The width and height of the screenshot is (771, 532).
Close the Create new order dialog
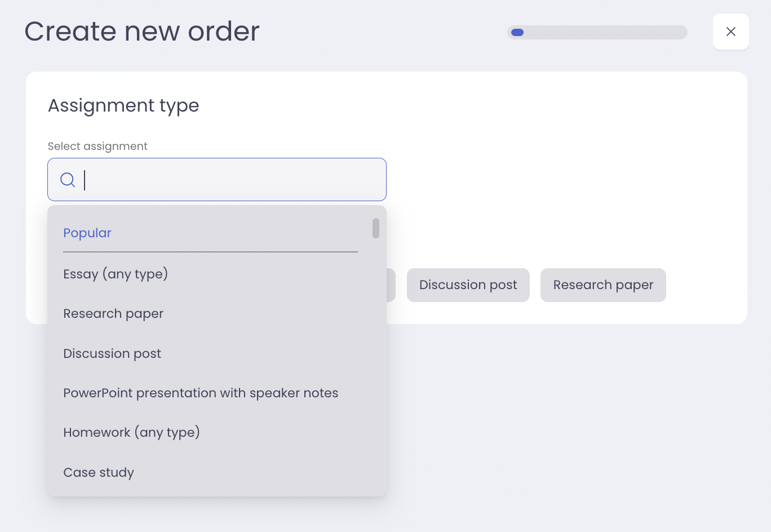(x=730, y=32)
